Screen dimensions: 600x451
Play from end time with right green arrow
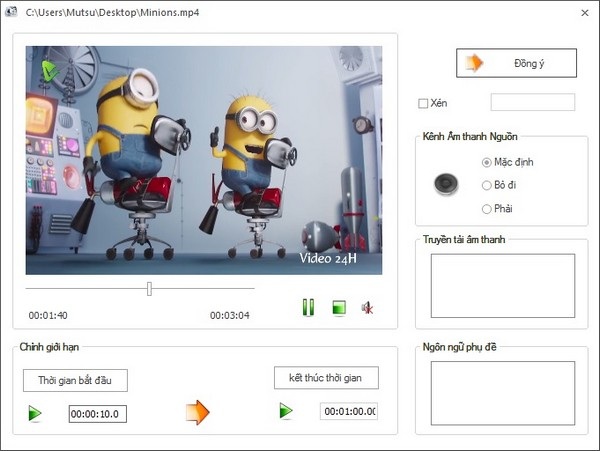tap(286, 411)
